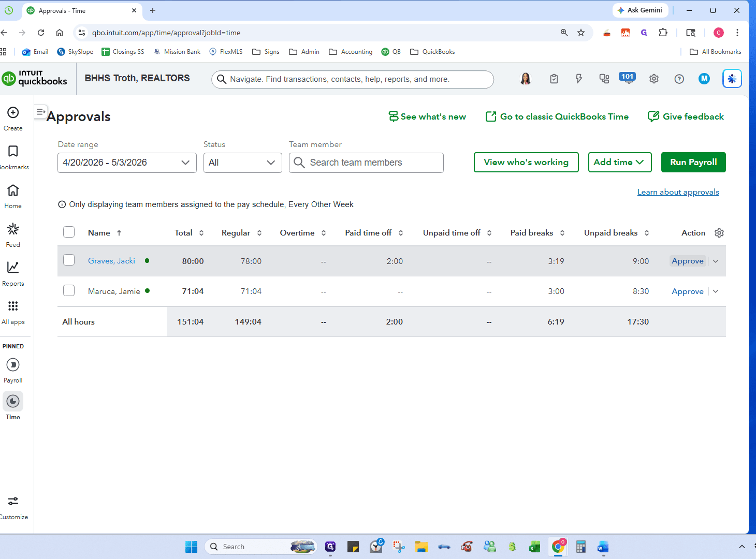
Task: Open the Create menu in sidebar
Action: [13, 119]
